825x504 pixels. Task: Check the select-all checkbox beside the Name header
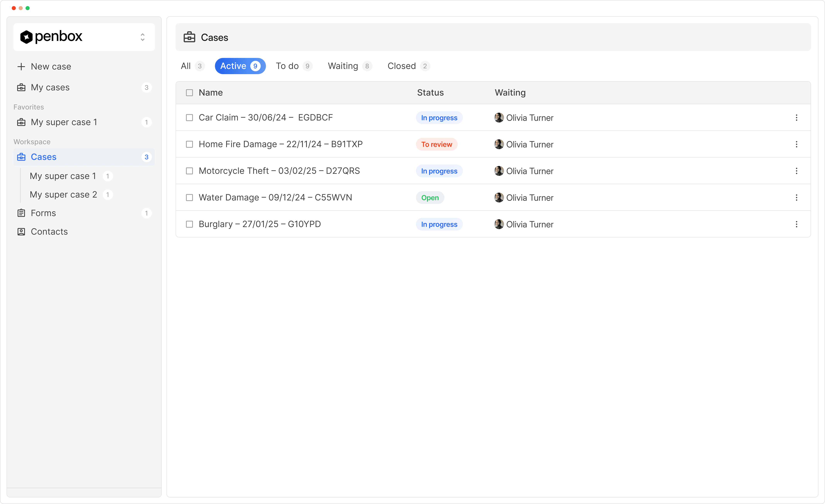click(189, 93)
